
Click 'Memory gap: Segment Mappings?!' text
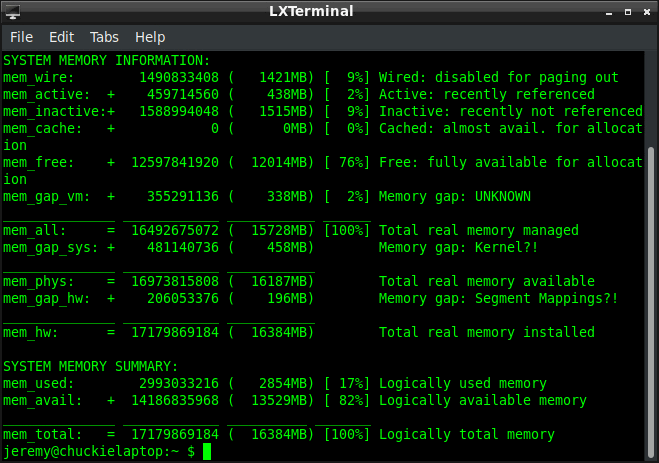[498, 299]
